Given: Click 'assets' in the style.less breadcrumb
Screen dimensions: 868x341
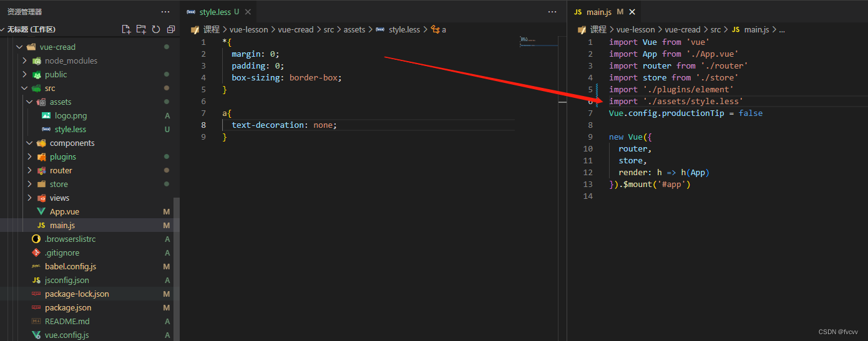Looking at the screenshot, I should 354,29.
